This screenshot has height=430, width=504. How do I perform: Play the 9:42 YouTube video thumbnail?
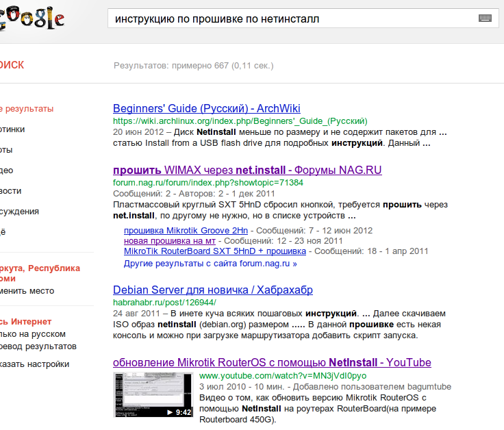153,394
